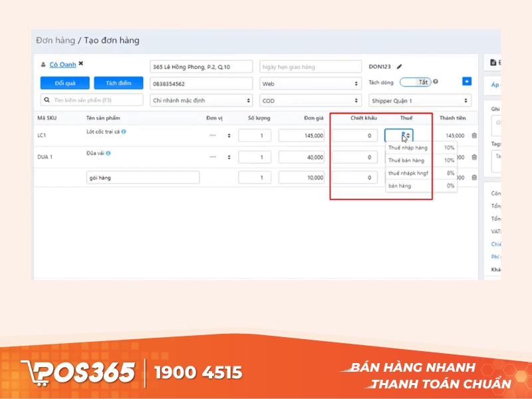
Task: Open the COD payment method dropdown
Action: (x=310, y=100)
